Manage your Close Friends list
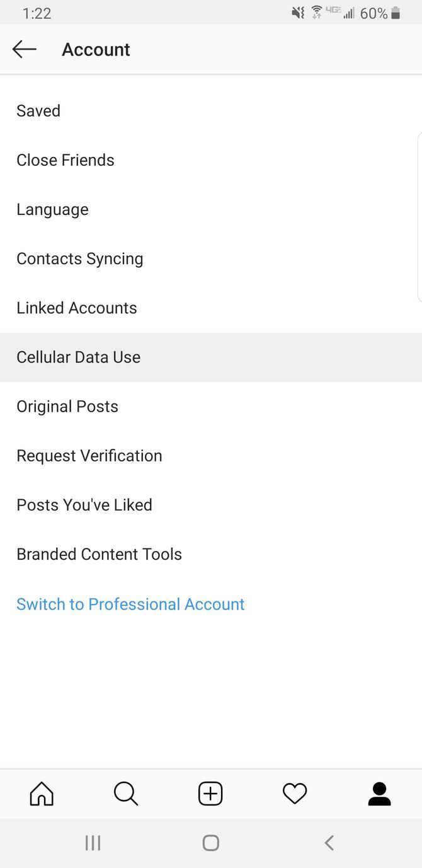The image size is (422, 868). (65, 160)
